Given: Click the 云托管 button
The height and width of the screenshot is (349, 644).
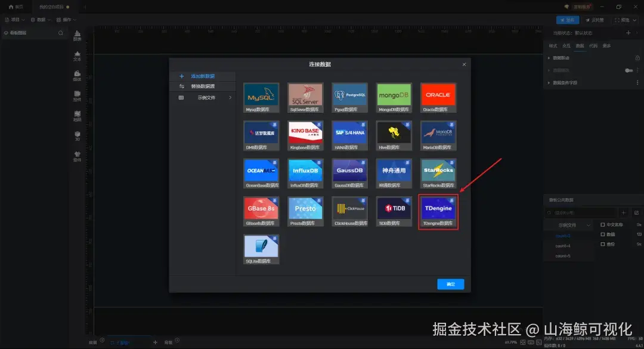Looking at the screenshot, I should [x=595, y=20].
